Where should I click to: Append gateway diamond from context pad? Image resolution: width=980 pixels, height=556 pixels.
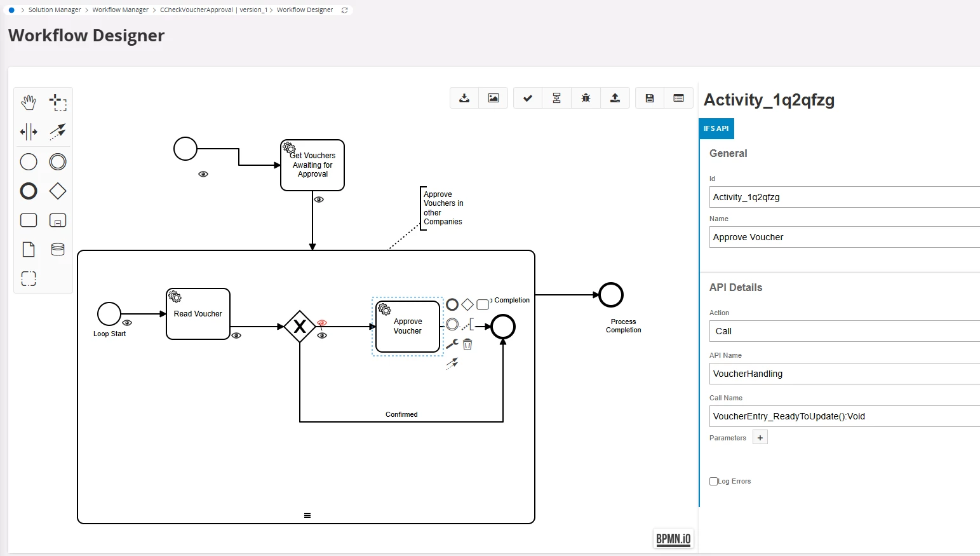[467, 304]
